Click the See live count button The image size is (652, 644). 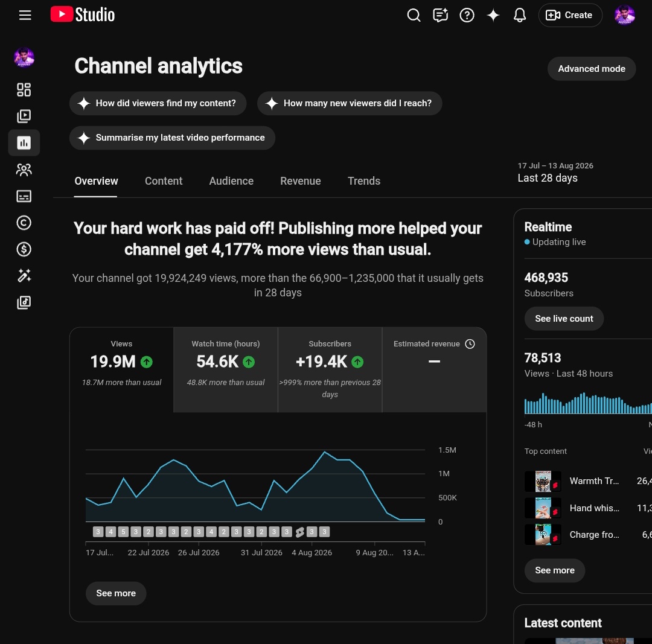(x=564, y=319)
